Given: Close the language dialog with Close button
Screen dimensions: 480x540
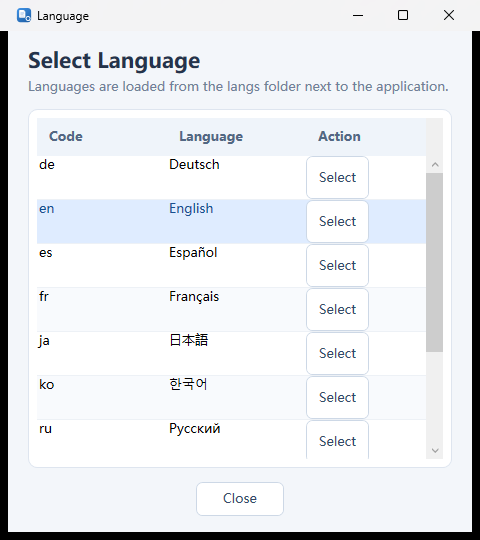Looking at the screenshot, I should click(x=240, y=499).
